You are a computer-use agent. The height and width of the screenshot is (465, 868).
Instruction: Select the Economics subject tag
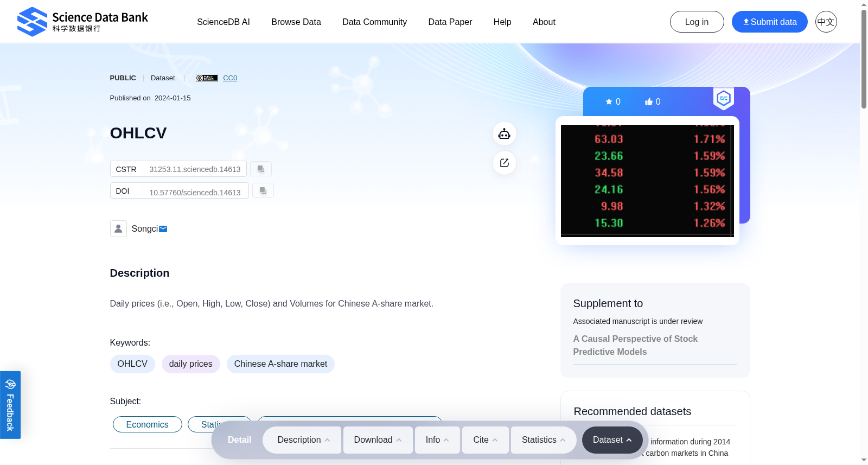click(147, 424)
